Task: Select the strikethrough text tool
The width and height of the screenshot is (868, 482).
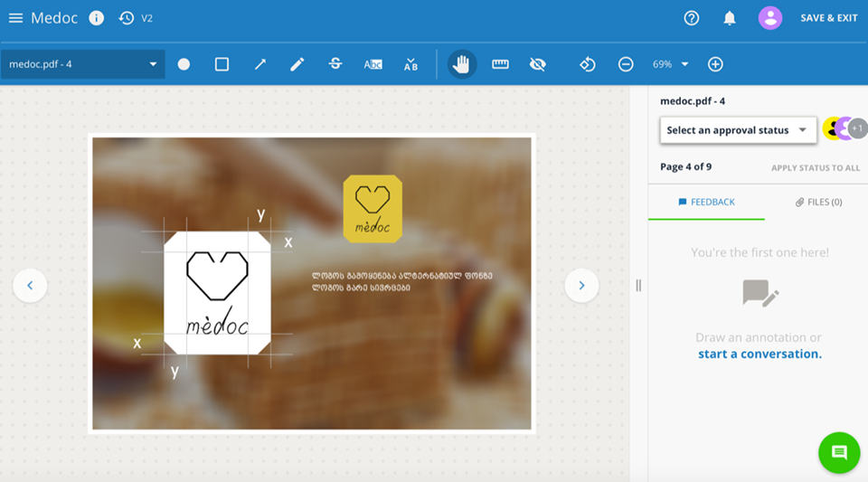Action: click(x=335, y=64)
